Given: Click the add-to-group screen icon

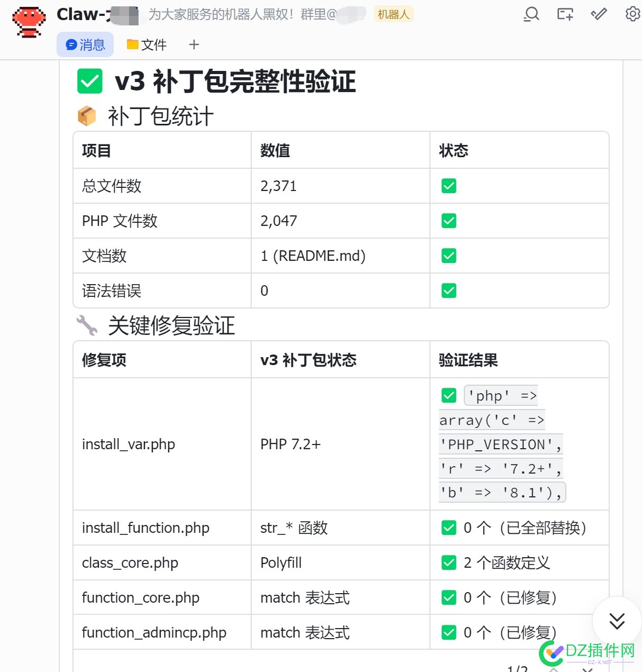Looking at the screenshot, I should 565,14.
